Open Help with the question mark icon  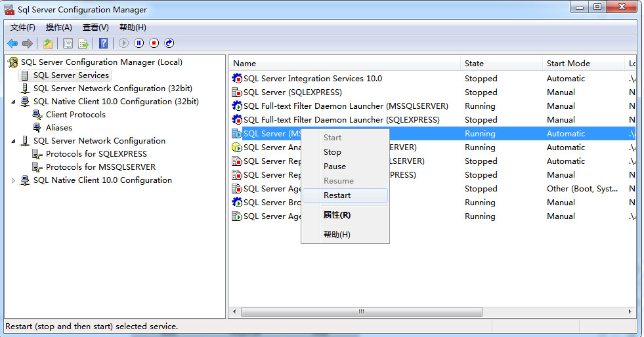point(104,43)
